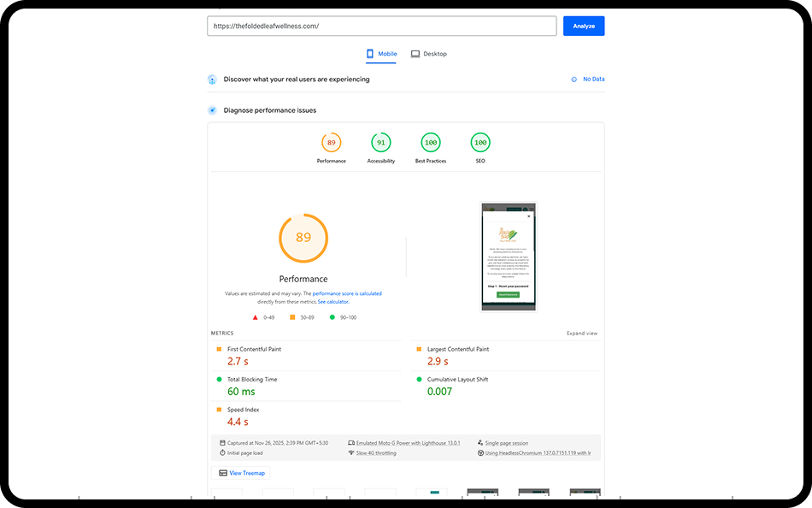Click the wifi icon beside Slow 4G throttling

click(351, 453)
